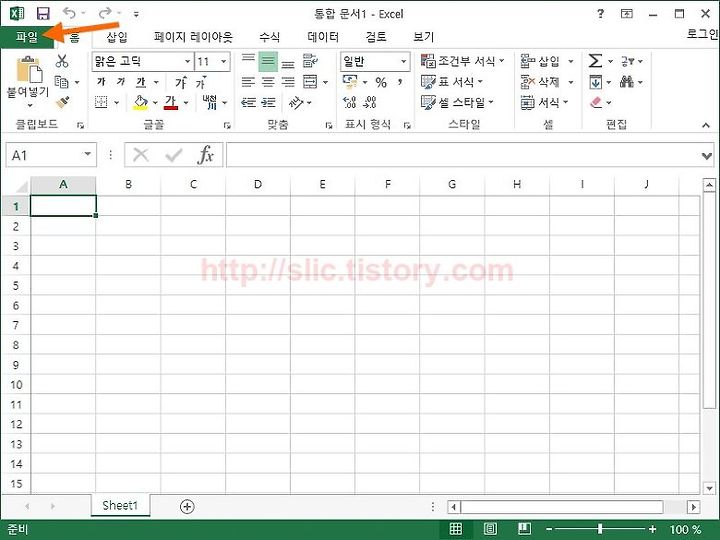Toggle Top Align vertical alignment

248,61
